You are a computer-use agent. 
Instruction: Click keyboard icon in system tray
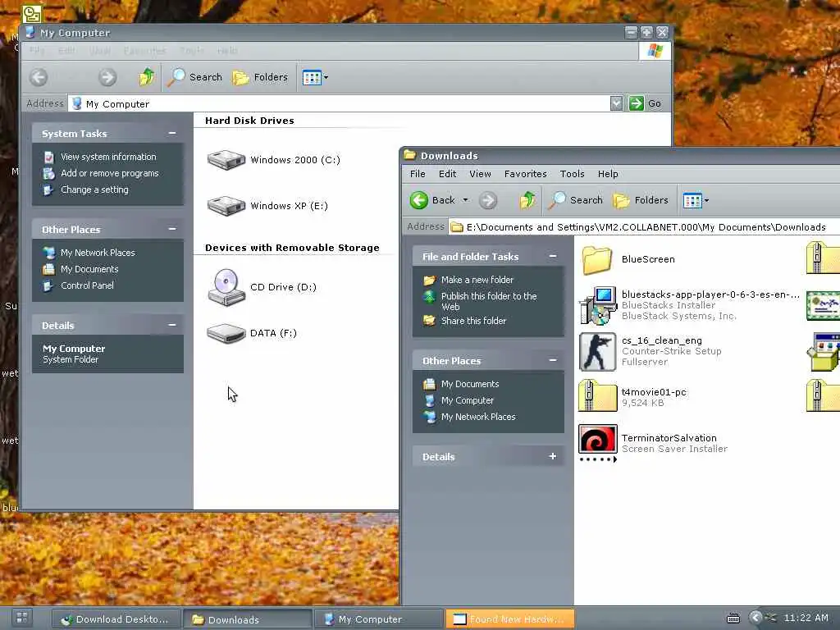coord(733,619)
